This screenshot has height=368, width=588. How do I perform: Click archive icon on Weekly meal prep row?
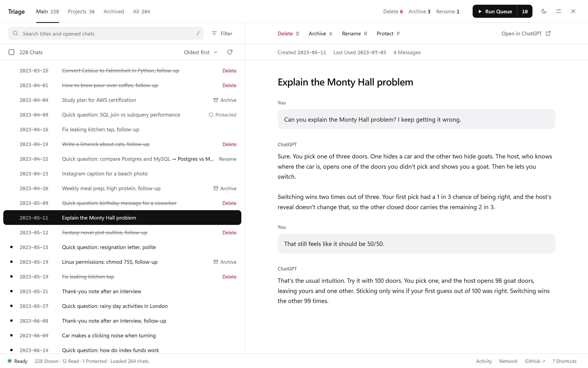[216, 188]
